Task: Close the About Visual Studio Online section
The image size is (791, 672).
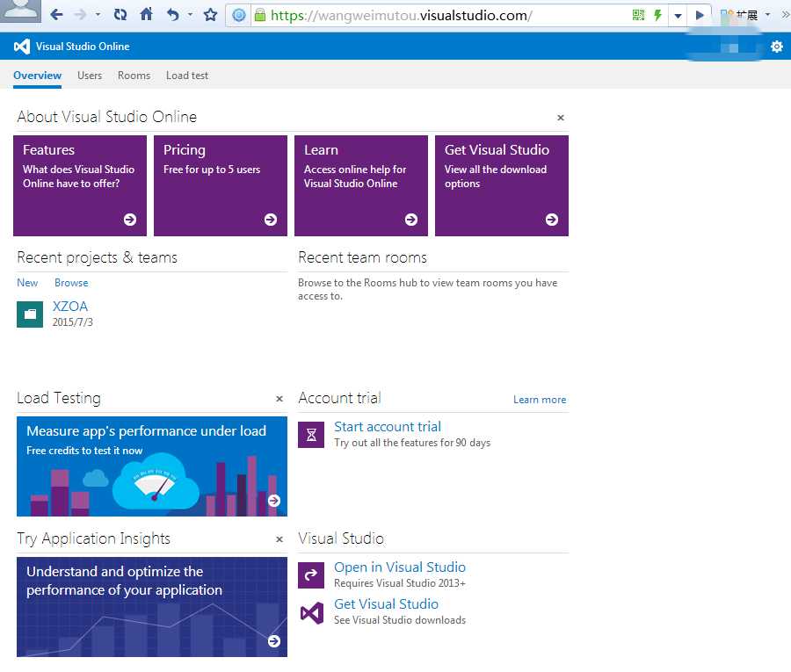Action: 560,118
